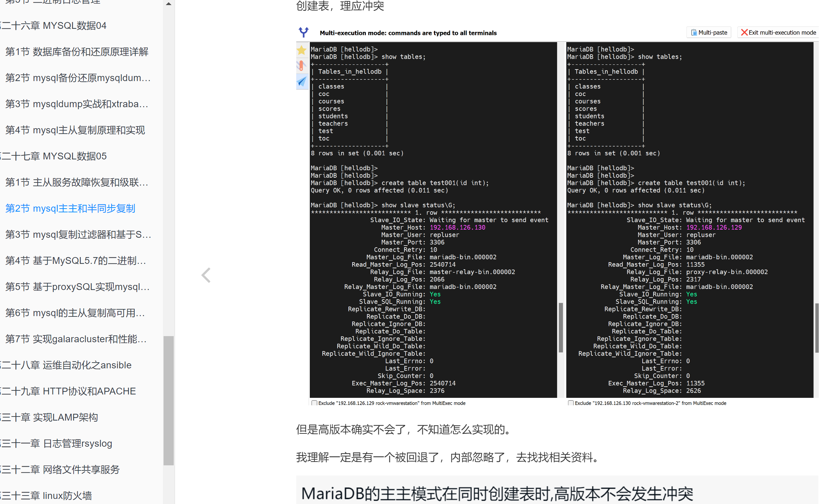Viewport: 831px width, 504px height.
Task: Collapse chapter 第二十七章 MYSQL数据05
Action: pyautogui.click(x=54, y=156)
